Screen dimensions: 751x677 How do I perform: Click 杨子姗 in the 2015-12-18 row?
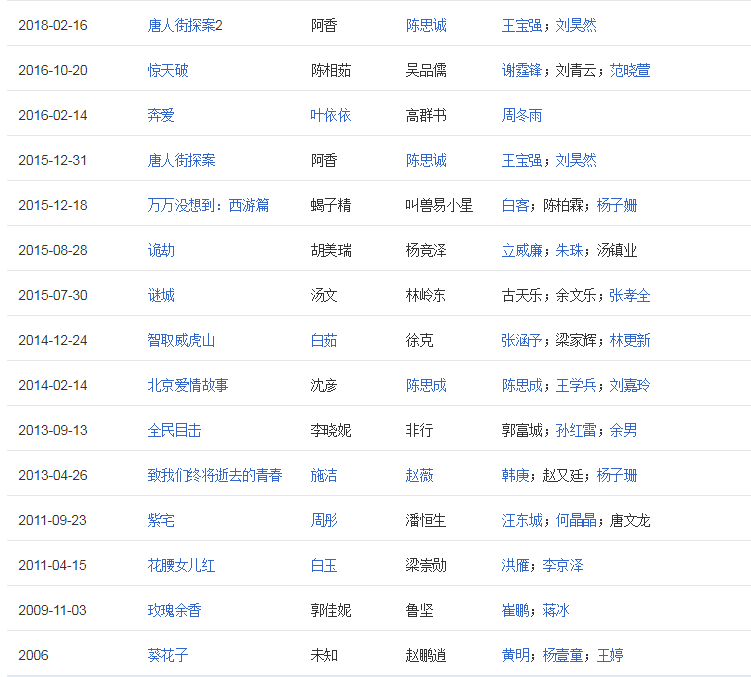click(x=617, y=206)
